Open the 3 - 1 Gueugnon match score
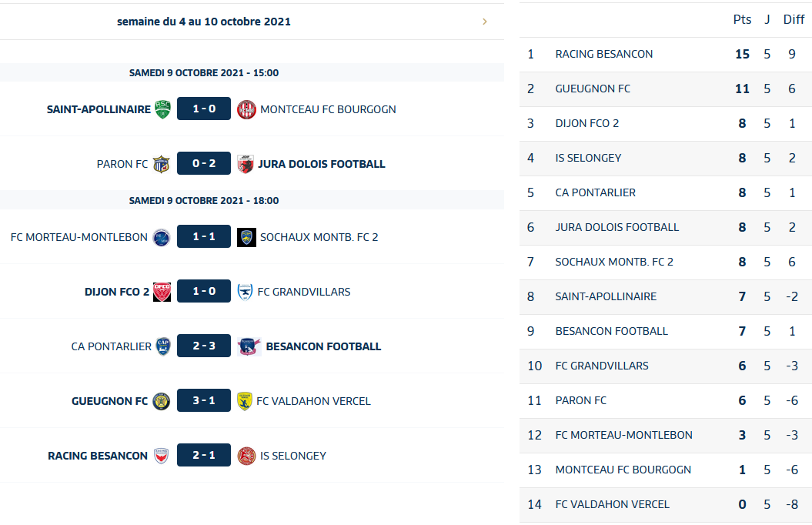812x525 pixels. point(204,401)
